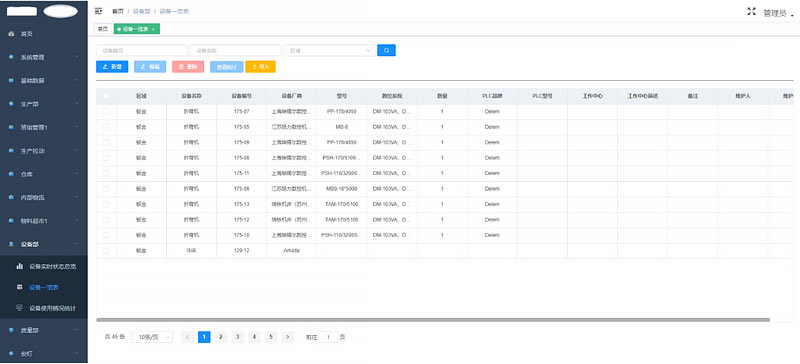Close the green 设备一览表 tab
Image resolution: width=800 pixels, height=364 pixels.
pyautogui.click(x=154, y=29)
